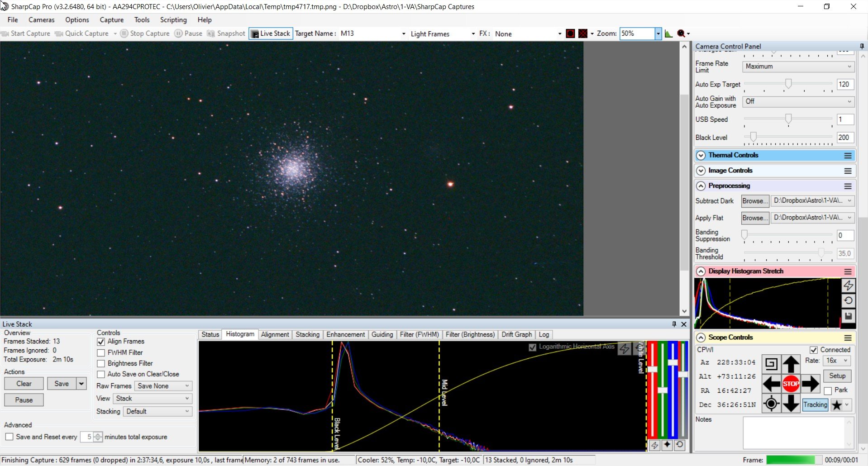
Task: Switch to the Alignment tab
Action: (x=275, y=334)
